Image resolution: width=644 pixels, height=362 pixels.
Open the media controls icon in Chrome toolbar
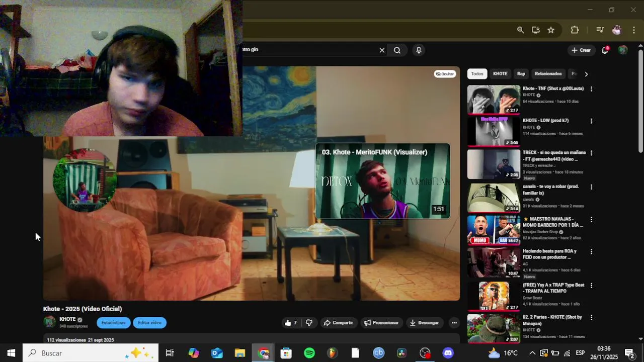(x=600, y=30)
